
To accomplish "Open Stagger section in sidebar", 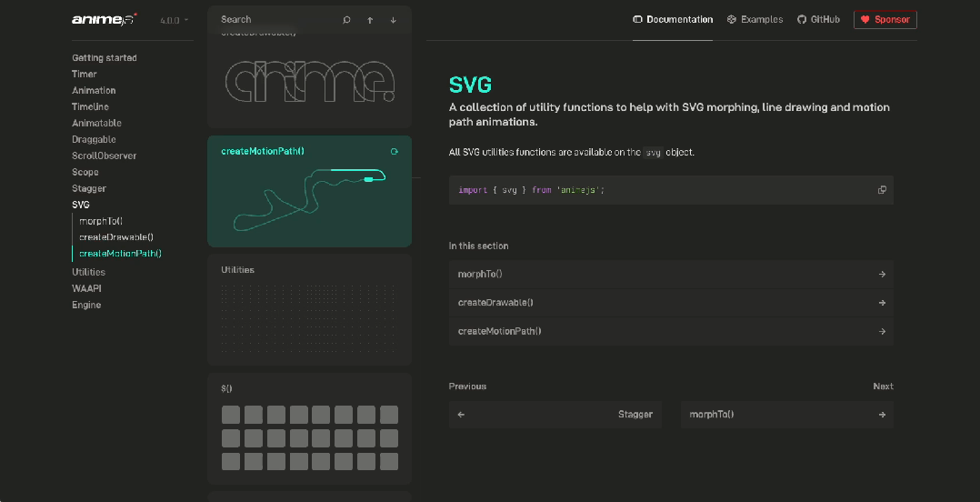I will (89, 188).
